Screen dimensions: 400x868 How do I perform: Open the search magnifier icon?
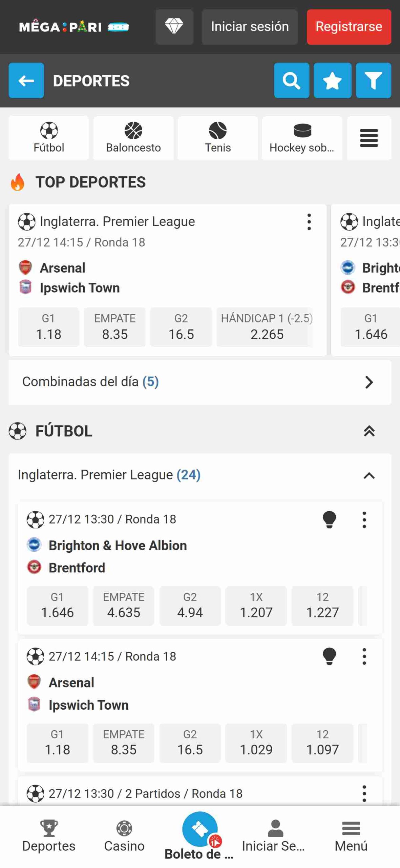(291, 80)
